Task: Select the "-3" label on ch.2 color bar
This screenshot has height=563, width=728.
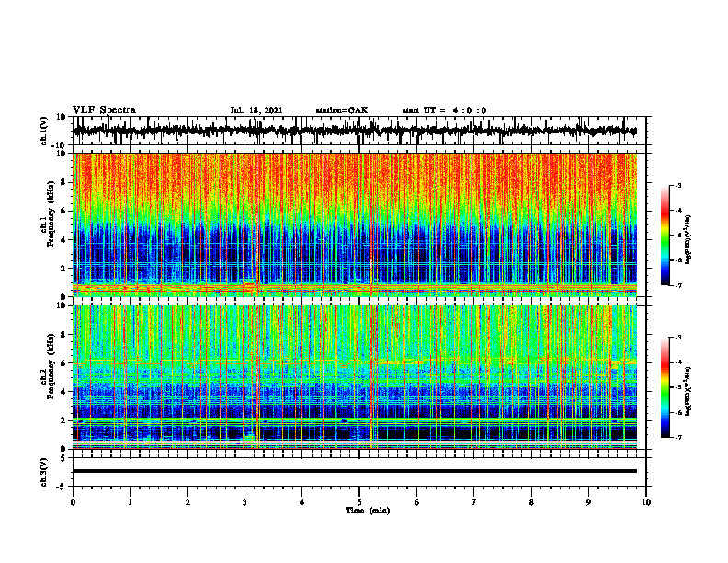Action: [x=678, y=338]
